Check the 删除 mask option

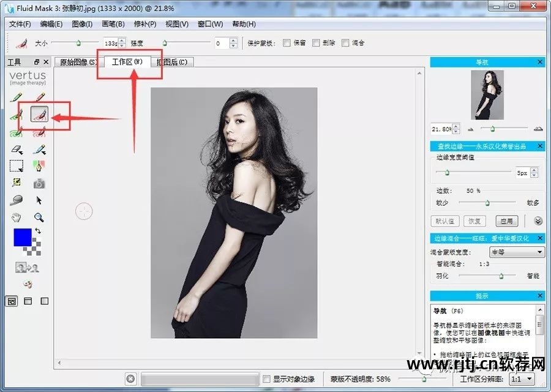(x=315, y=42)
